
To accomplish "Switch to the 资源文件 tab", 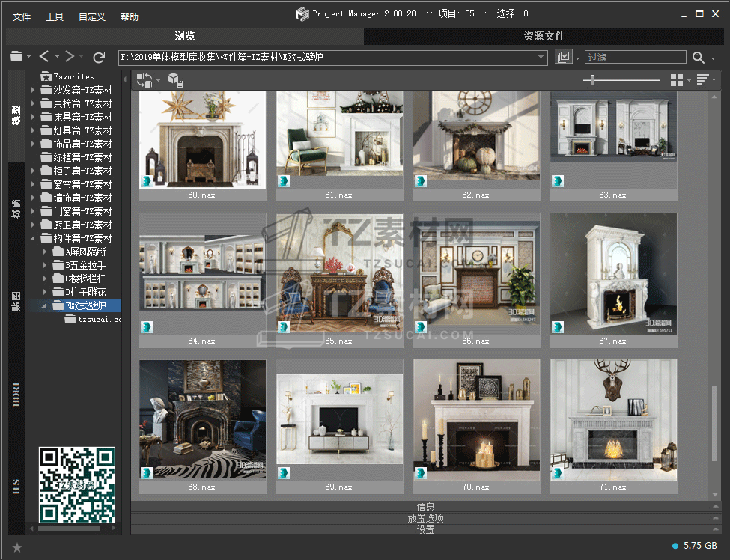I will click(x=544, y=36).
